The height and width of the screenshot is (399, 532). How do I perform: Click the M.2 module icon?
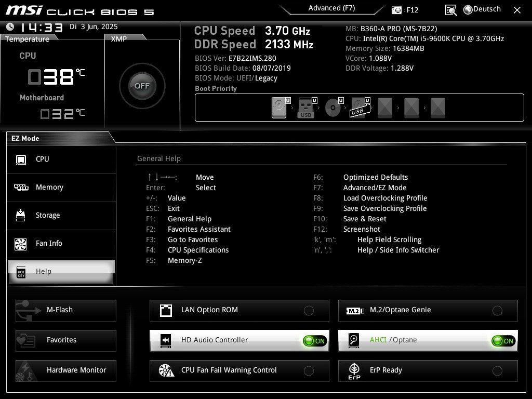tap(355, 311)
